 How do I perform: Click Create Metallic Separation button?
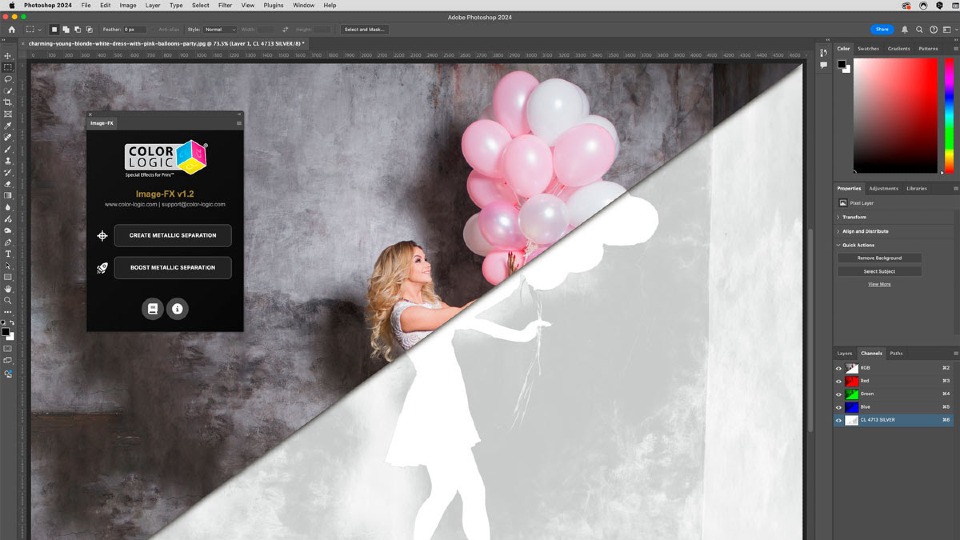tap(172, 236)
